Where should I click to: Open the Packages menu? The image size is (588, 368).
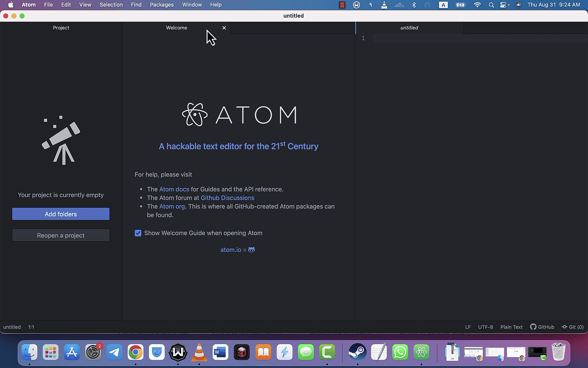tap(162, 5)
